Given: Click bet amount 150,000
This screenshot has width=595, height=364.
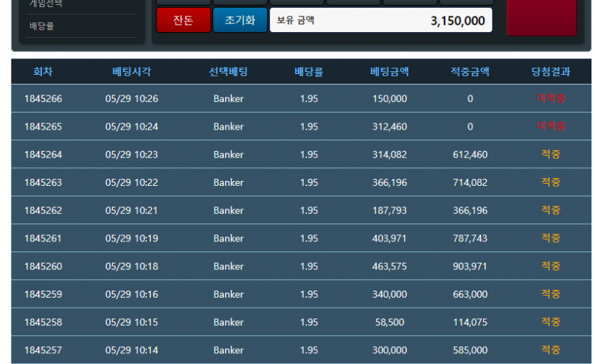Looking at the screenshot, I should click(x=390, y=98).
